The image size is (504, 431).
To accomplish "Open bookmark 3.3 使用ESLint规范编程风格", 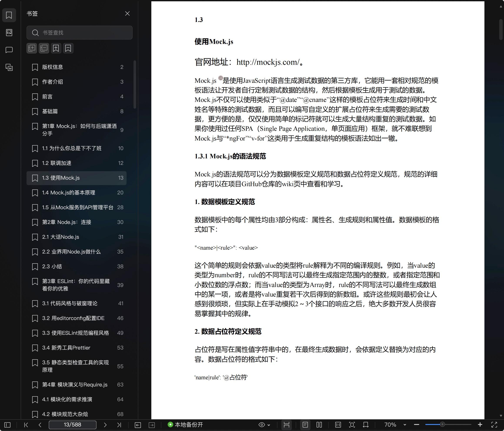I will (77, 333).
